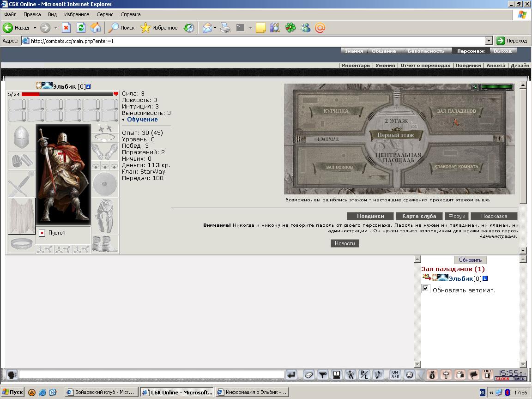
Task: Click the chat message input field
Action: click(151, 375)
